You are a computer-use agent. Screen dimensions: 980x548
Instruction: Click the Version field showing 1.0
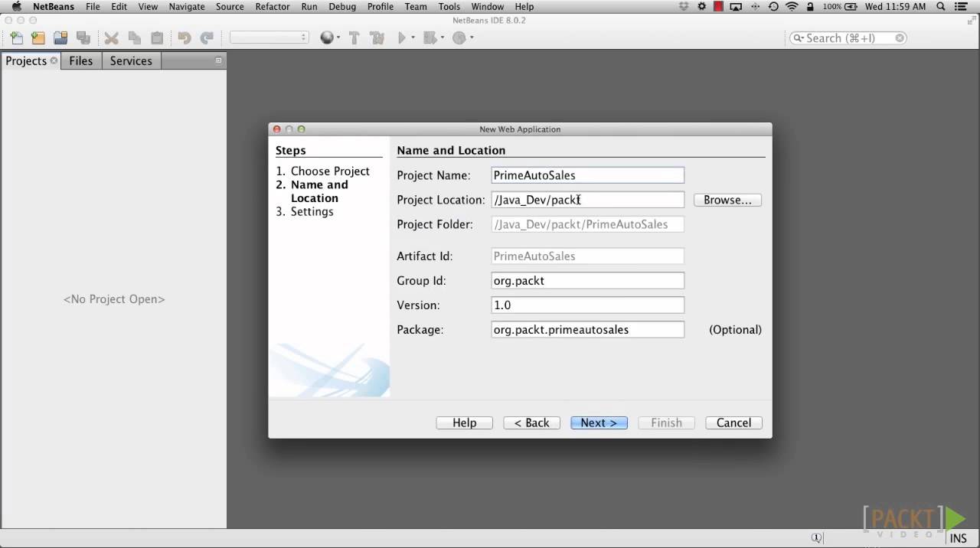[587, 305]
